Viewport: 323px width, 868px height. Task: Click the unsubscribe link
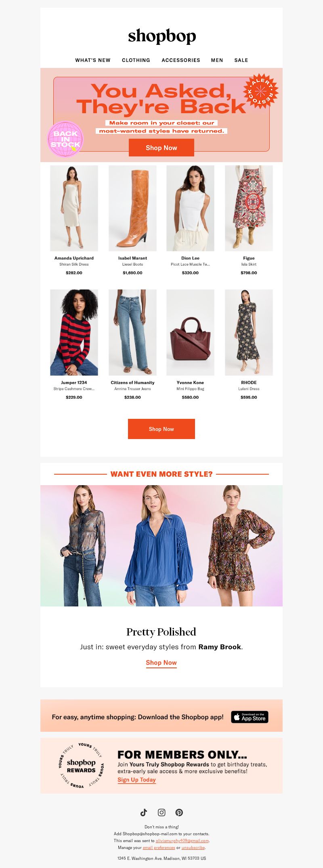(193, 847)
